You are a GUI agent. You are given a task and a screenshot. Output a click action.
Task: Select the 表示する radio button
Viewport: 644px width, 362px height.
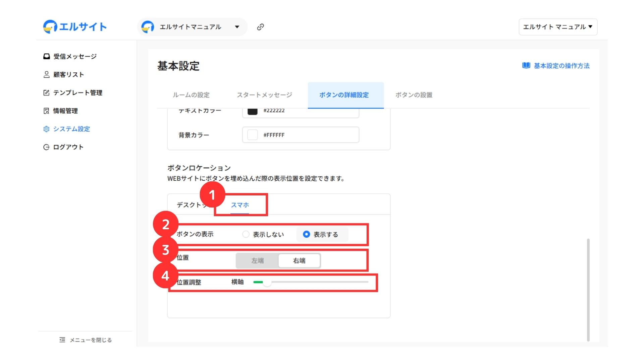[306, 234]
